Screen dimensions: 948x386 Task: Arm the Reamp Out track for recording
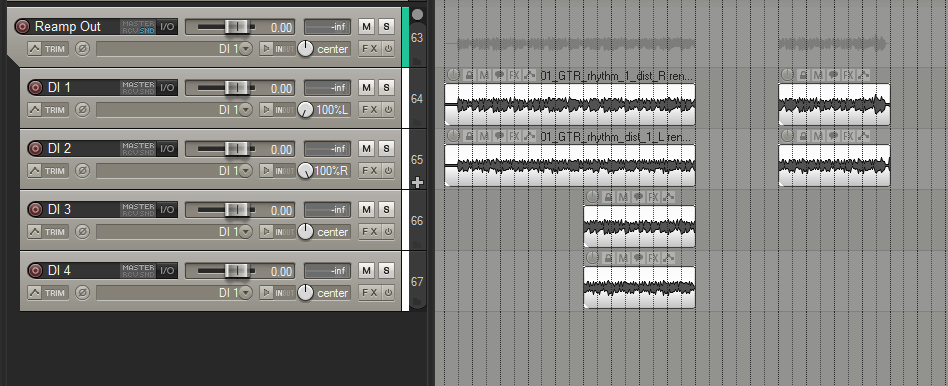22,27
